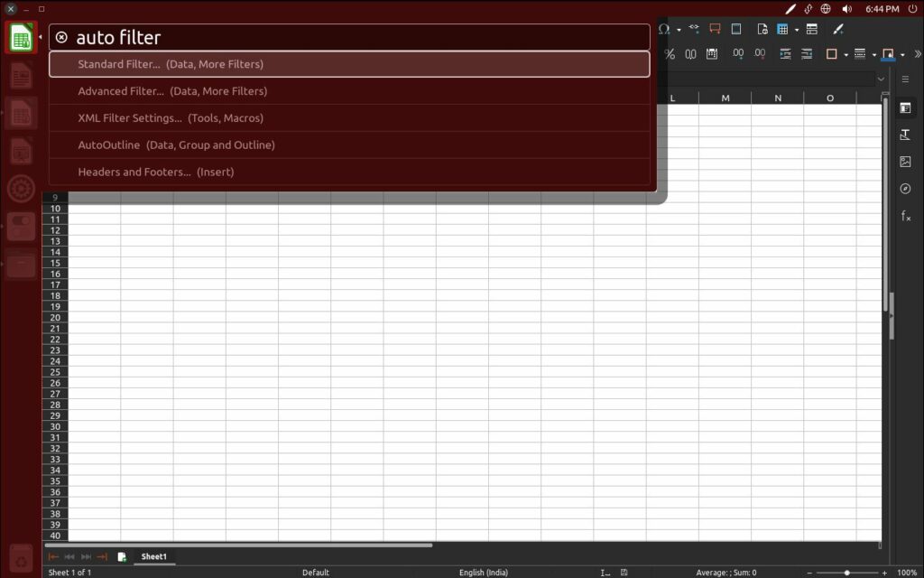Expand the formula bar with the chevron
924x578 pixels.
point(881,79)
